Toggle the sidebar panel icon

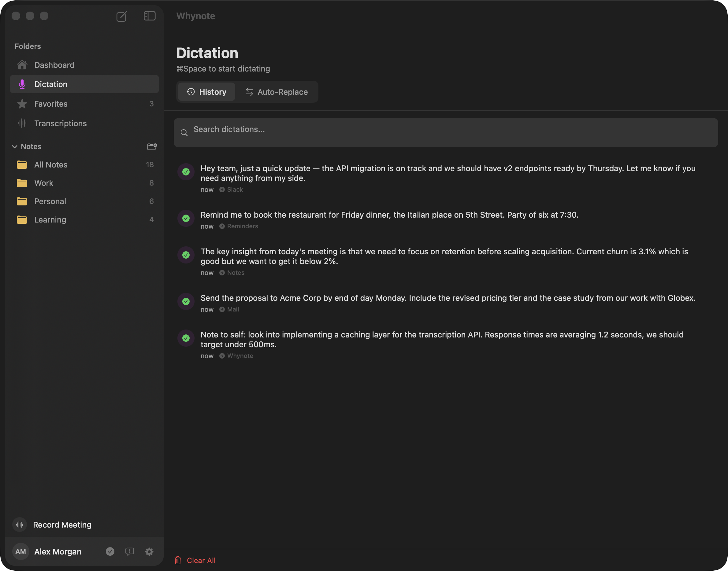click(x=150, y=16)
